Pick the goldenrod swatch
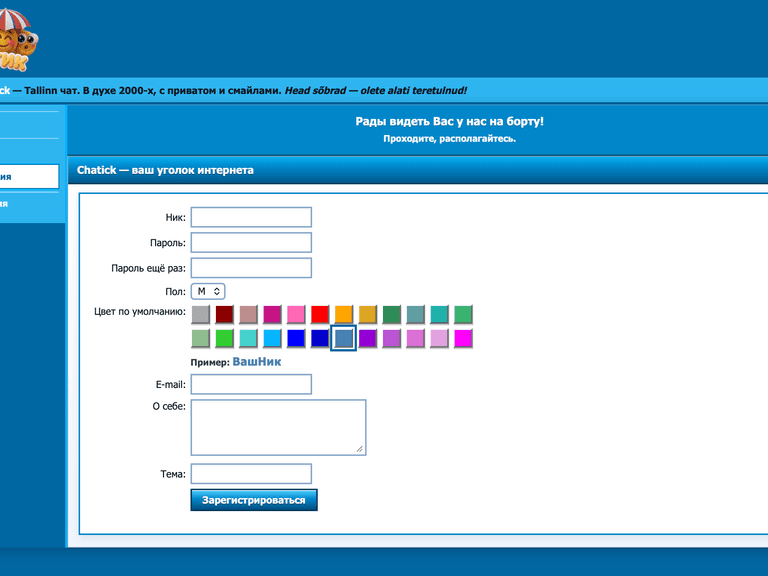Viewport: 768px width, 576px height. pos(368,314)
